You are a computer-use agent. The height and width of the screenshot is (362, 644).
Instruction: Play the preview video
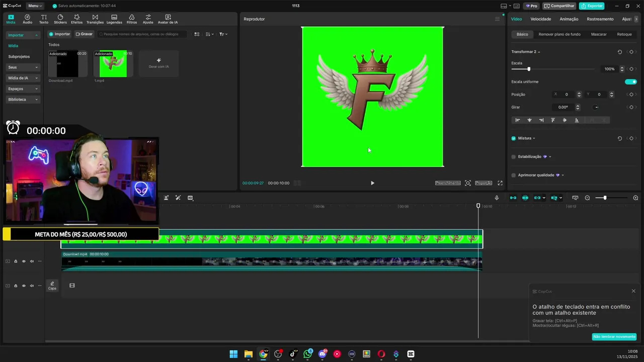click(372, 183)
